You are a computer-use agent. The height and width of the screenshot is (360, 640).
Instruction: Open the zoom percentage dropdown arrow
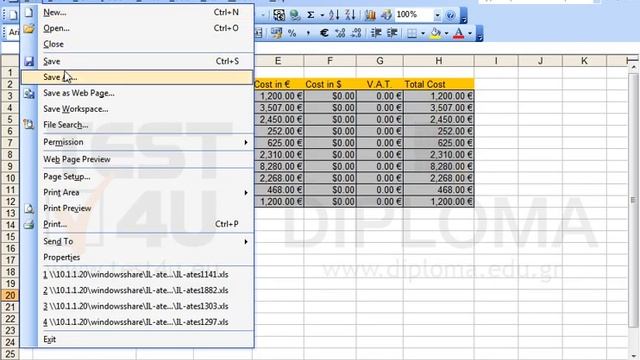coord(437,15)
